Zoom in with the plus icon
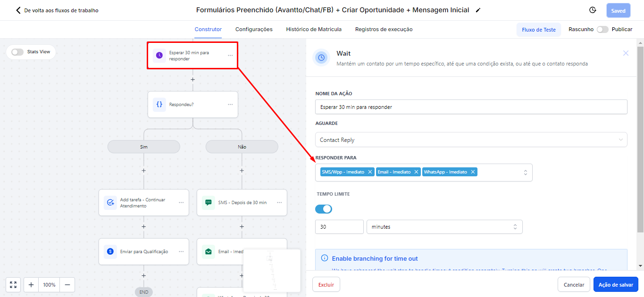The height and width of the screenshot is (297, 644). click(31, 285)
